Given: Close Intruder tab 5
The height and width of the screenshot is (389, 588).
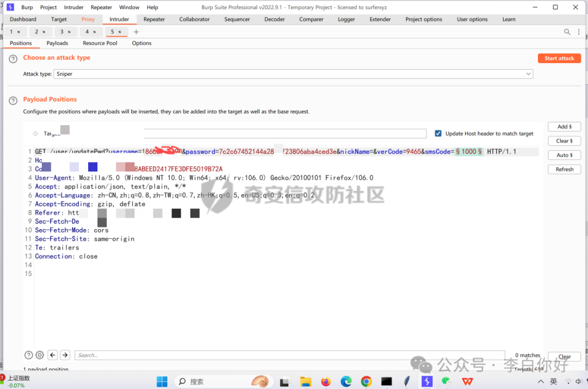Looking at the screenshot, I should coord(120,32).
